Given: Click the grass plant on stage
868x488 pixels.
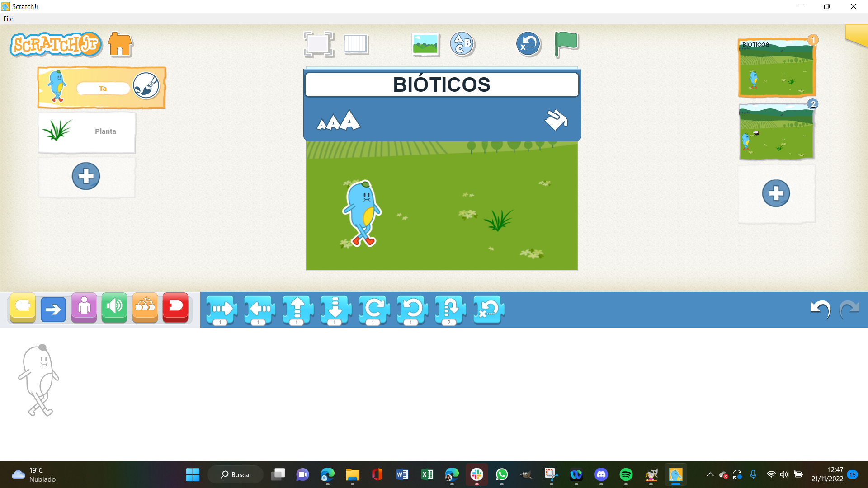Looking at the screenshot, I should tap(499, 220).
